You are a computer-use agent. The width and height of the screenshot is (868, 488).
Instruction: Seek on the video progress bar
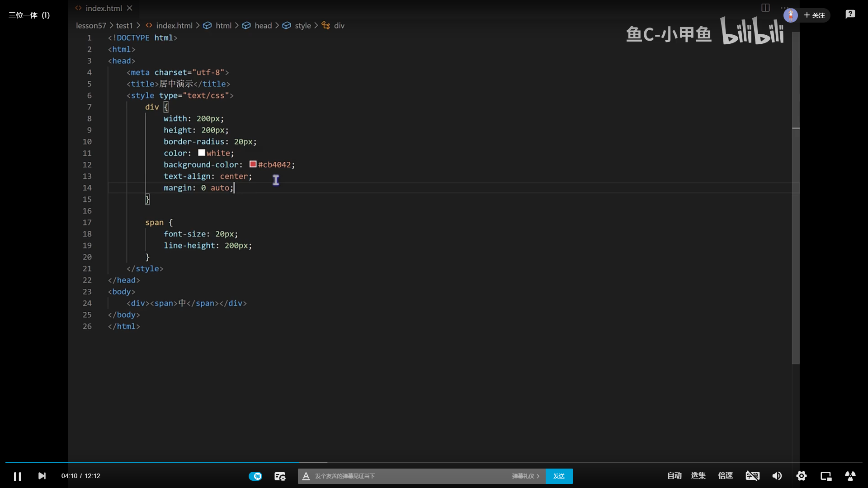coord(434,462)
